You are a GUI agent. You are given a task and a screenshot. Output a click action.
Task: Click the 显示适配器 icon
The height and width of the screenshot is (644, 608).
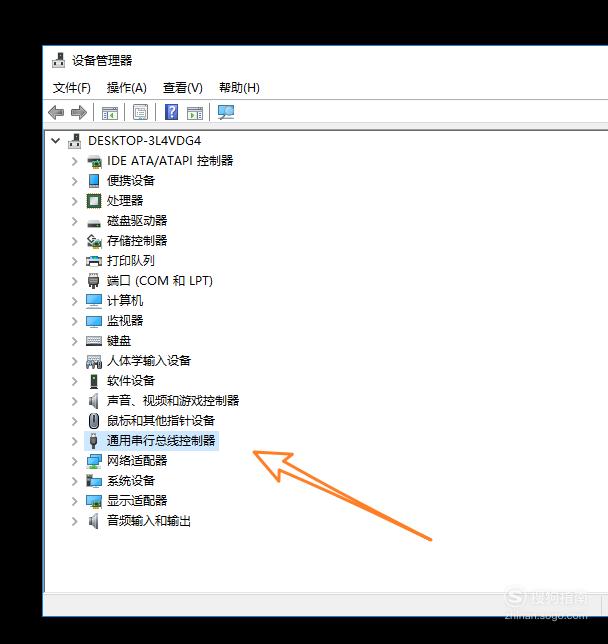(94, 501)
